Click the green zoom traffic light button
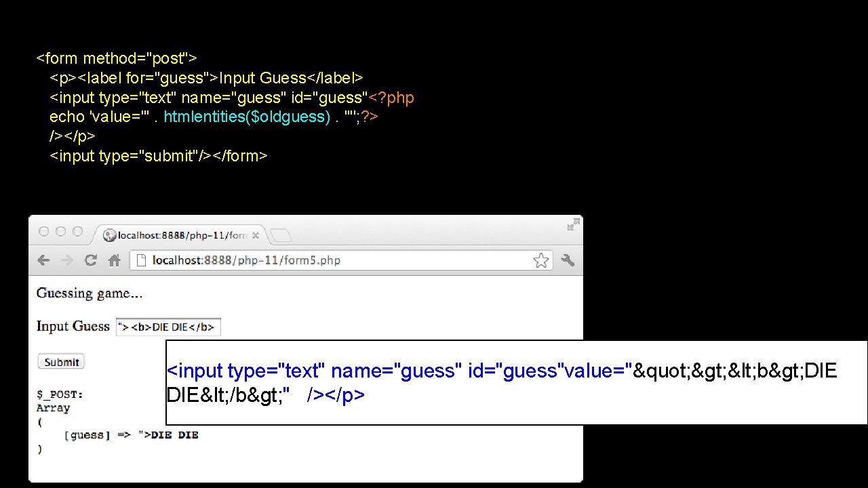 78,230
